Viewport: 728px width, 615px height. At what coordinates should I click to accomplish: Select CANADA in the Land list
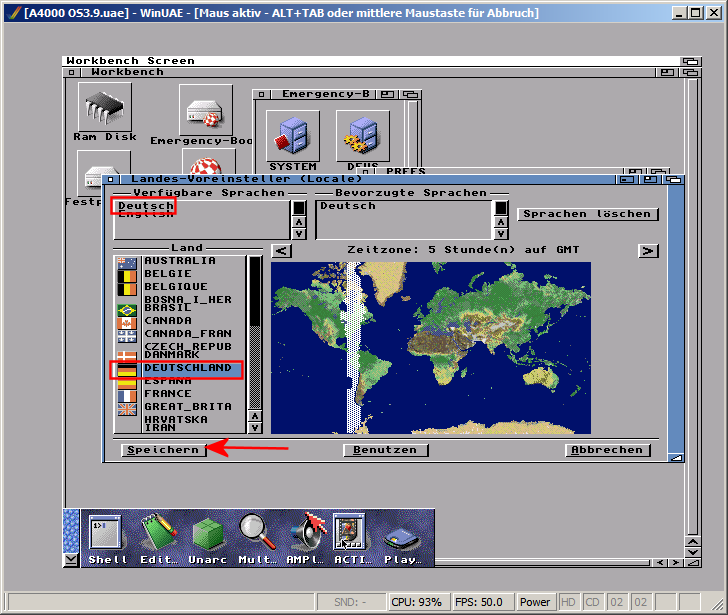coord(180,321)
